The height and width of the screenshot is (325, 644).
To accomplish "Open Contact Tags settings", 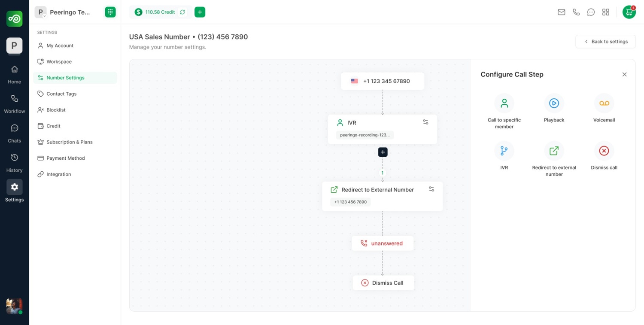I will (75, 94).
